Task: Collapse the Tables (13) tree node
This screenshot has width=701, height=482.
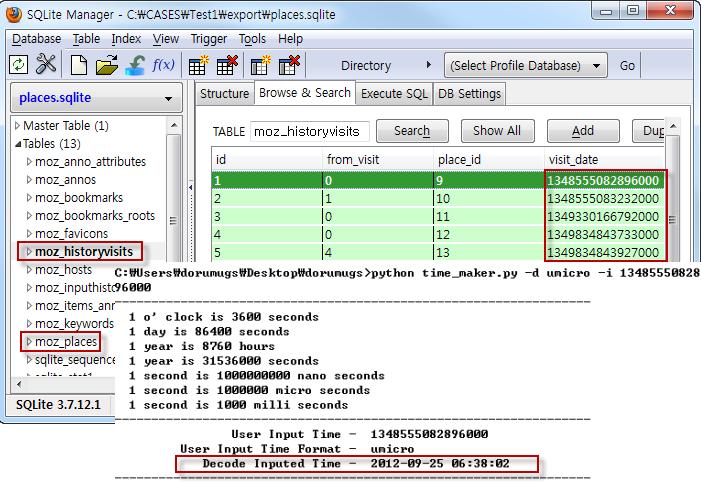Action: click(18, 144)
